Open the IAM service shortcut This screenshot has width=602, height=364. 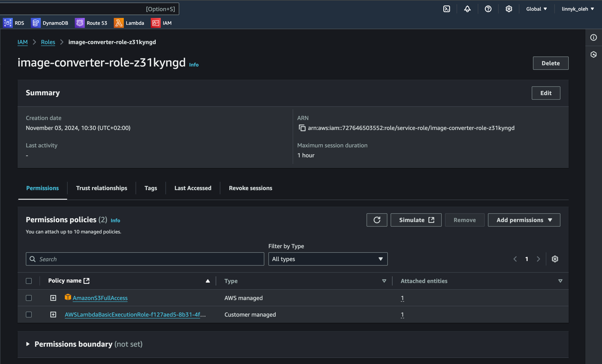(162, 23)
